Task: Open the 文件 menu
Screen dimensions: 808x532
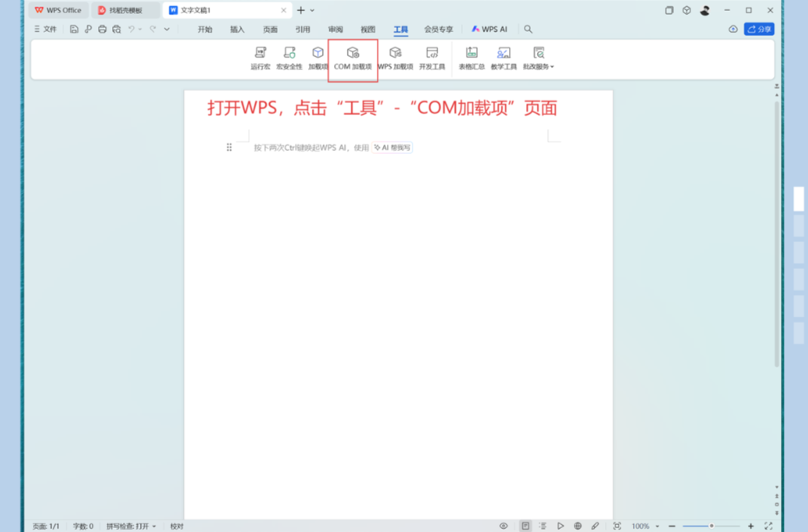Action: tap(45, 30)
